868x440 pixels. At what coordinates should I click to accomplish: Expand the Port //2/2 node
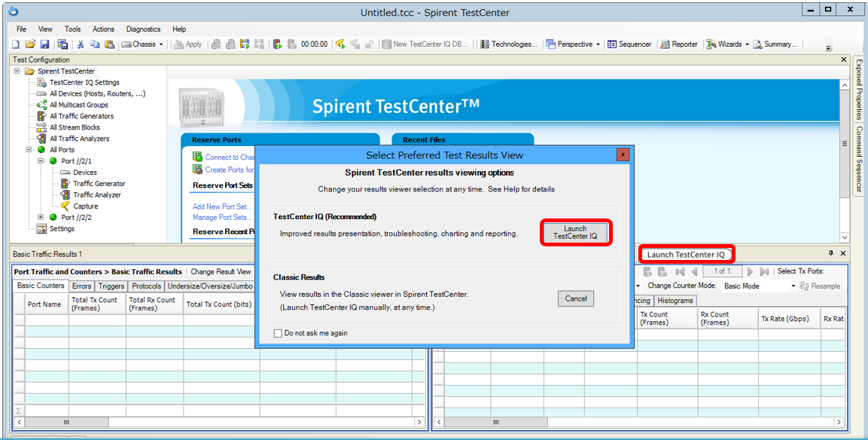click(x=41, y=217)
